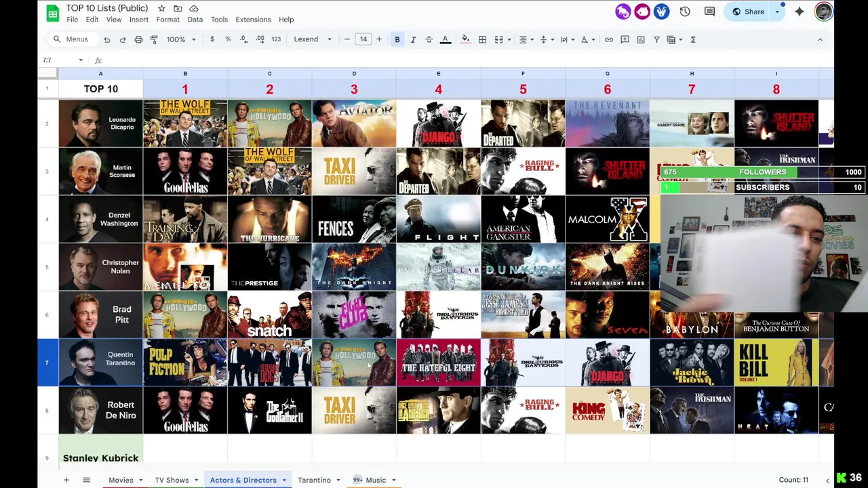This screenshot has height=488, width=868.
Task: Switch to the TV Shows sheet tab
Action: 172,480
